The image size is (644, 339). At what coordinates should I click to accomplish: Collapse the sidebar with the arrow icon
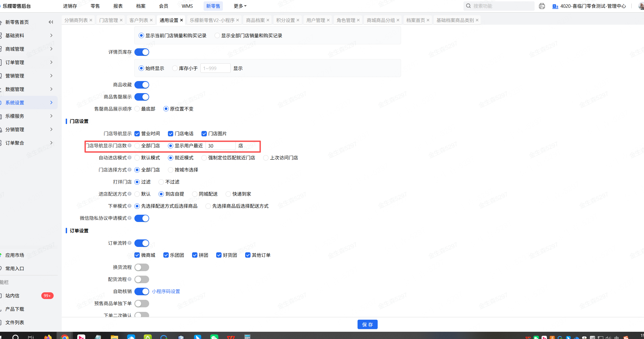(x=51, y=22)
